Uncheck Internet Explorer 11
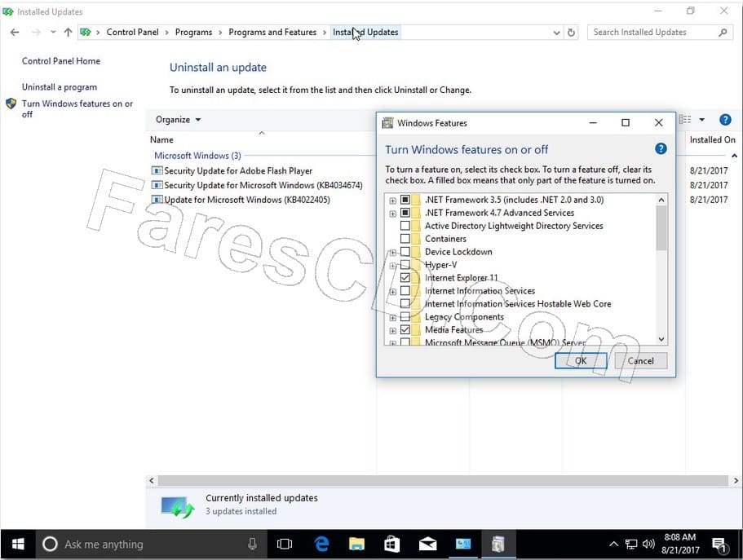Screen dimensions: 743x560 pos(405,278)
